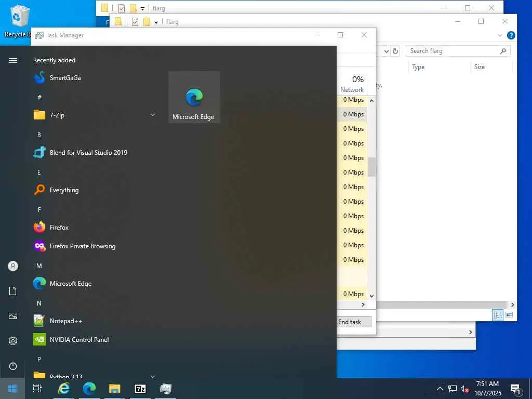The image size is (532, 399).
Task: Expand the Python 3.13 folder chevron
Action: pyautogui.click(x=153, y=376)
